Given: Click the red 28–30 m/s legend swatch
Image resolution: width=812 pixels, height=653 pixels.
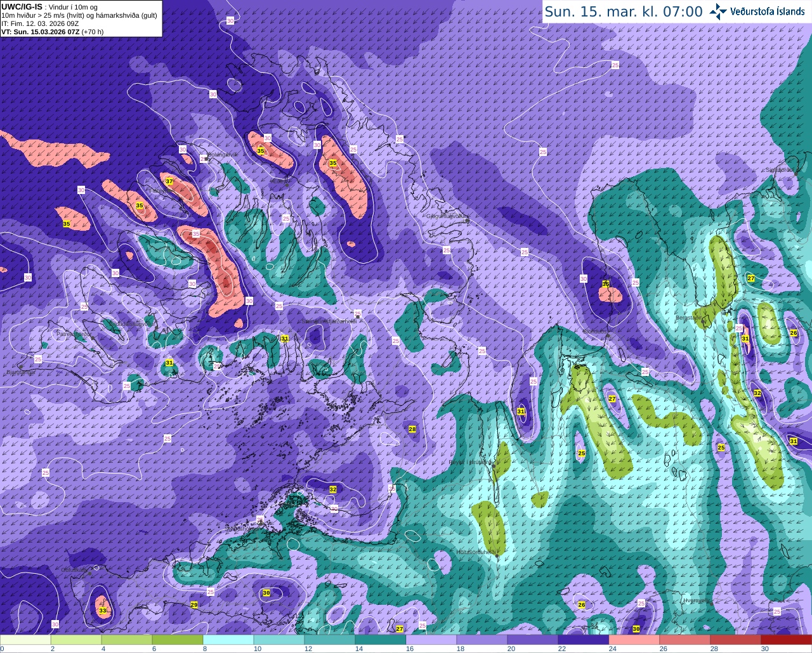Looking at the screenshot, I should coord(736,640).
